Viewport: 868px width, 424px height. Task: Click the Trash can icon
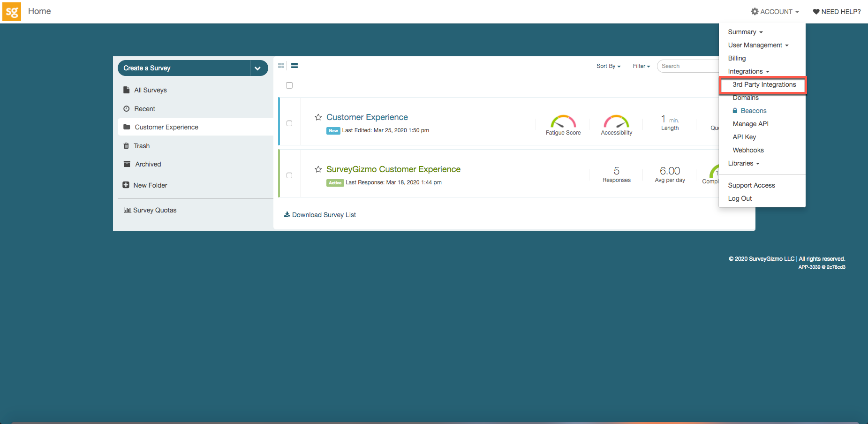click(126, 146)
